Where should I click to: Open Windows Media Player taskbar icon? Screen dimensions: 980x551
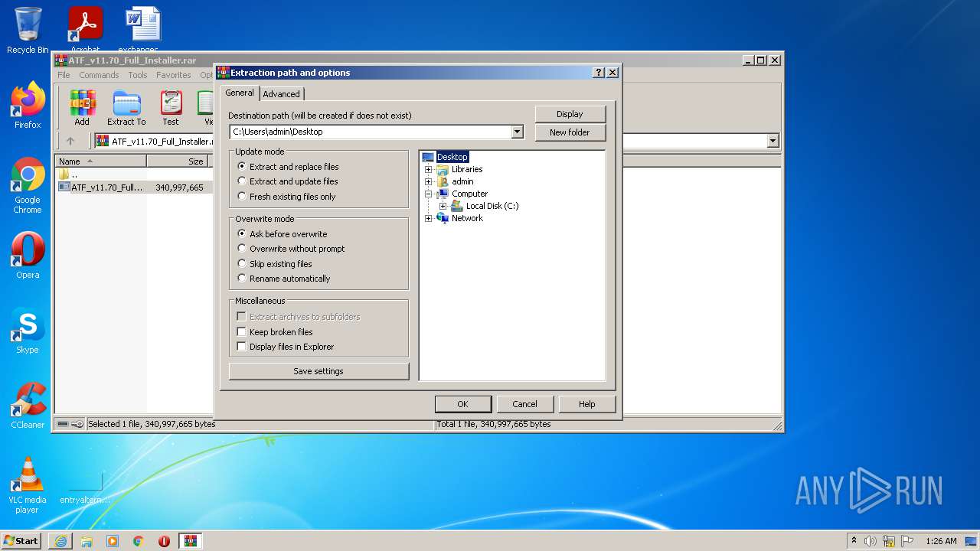click(113, 541)
